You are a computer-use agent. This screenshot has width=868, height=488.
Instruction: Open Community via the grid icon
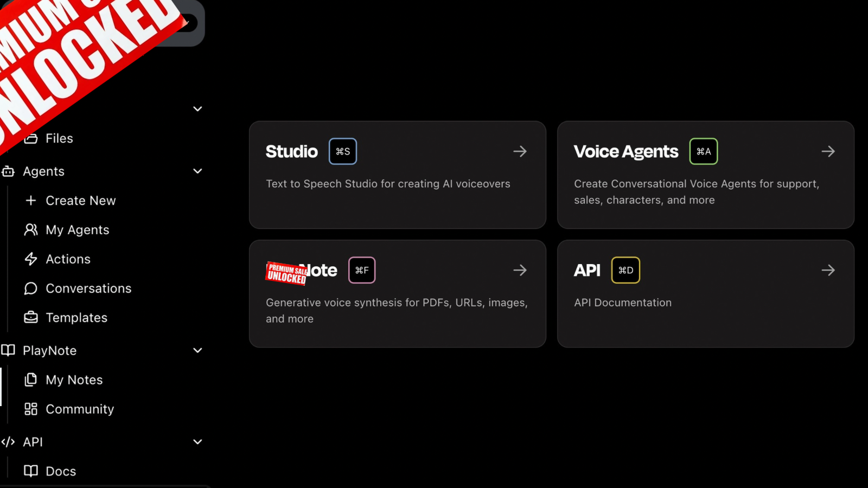click(31, 409)
